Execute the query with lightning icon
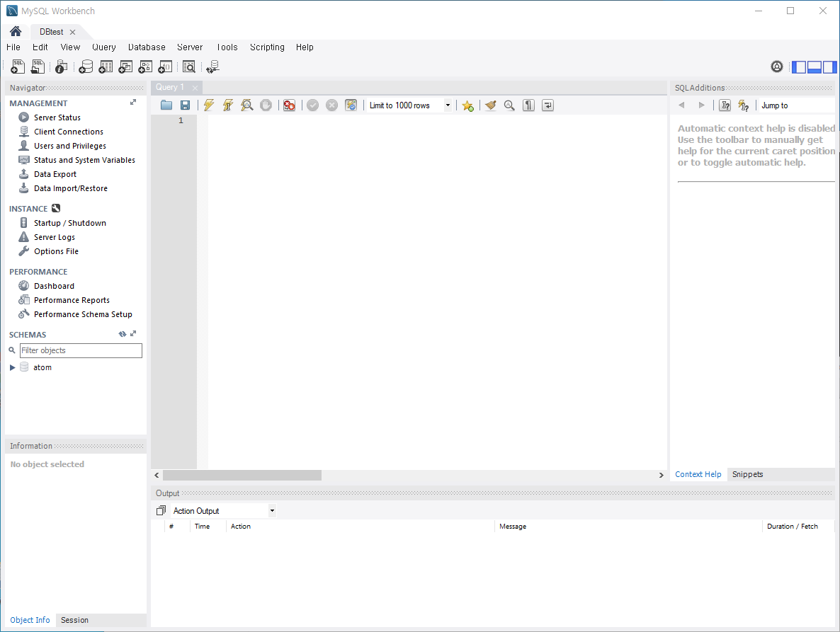840x632 pixels. [x=209, y=105]
